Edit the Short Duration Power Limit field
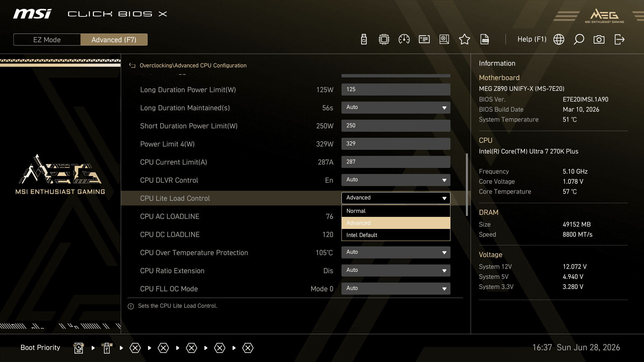This screenshot has height=362, width=644. pos(396,126)
